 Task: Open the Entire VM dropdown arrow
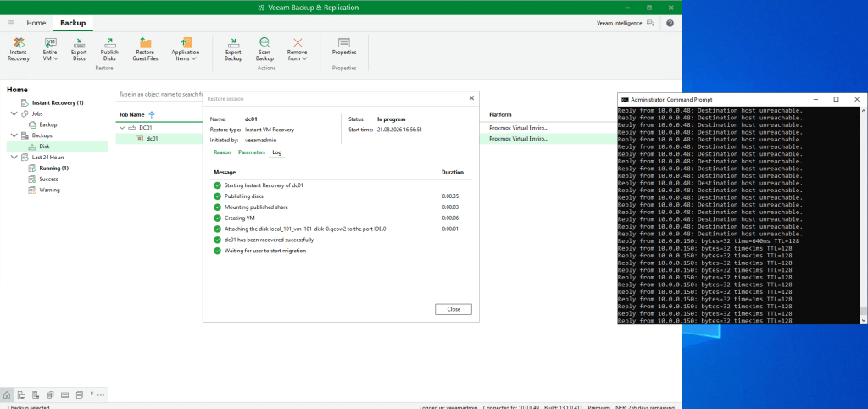(56, 58)
